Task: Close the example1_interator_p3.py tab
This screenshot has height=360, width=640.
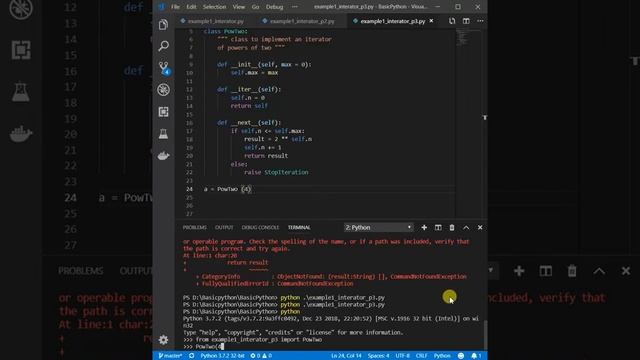Action: pos(431,21)
